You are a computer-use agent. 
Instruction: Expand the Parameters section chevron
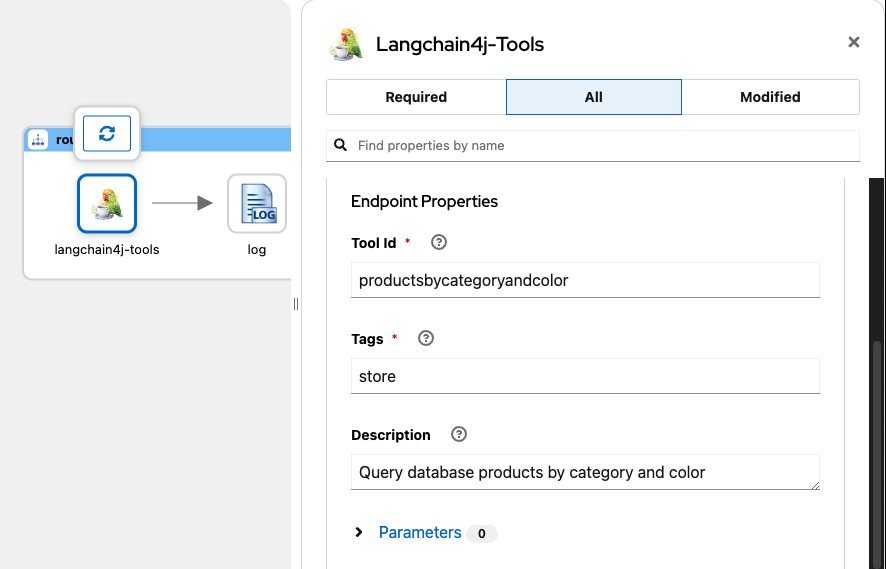[359, 533]
